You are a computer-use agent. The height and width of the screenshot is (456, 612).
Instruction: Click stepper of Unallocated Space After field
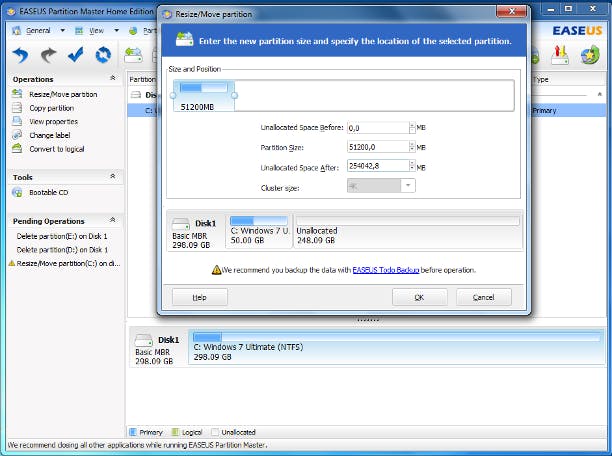coord(412,166)
